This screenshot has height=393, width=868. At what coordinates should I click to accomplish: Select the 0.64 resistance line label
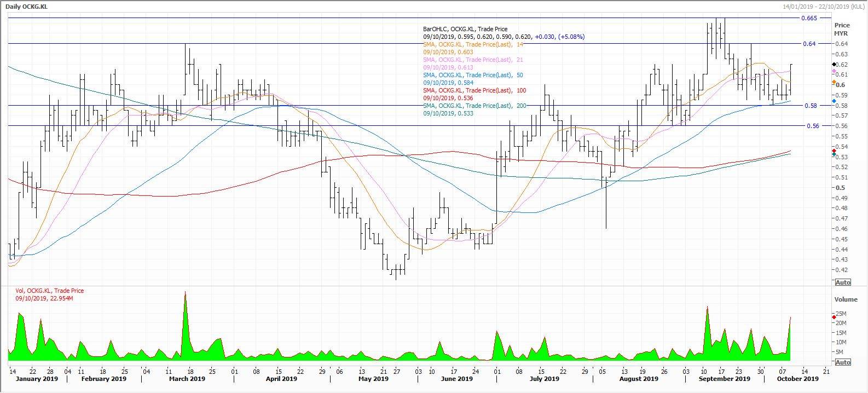(809, 43)
